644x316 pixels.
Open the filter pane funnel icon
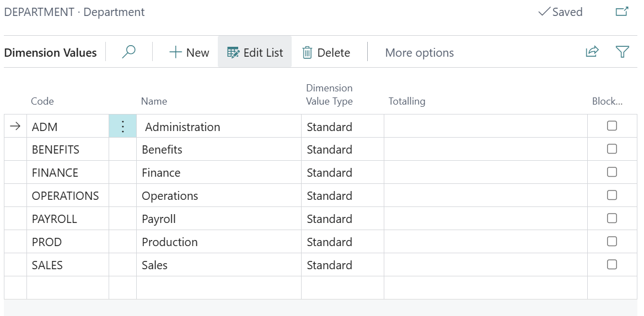[622, 52]
